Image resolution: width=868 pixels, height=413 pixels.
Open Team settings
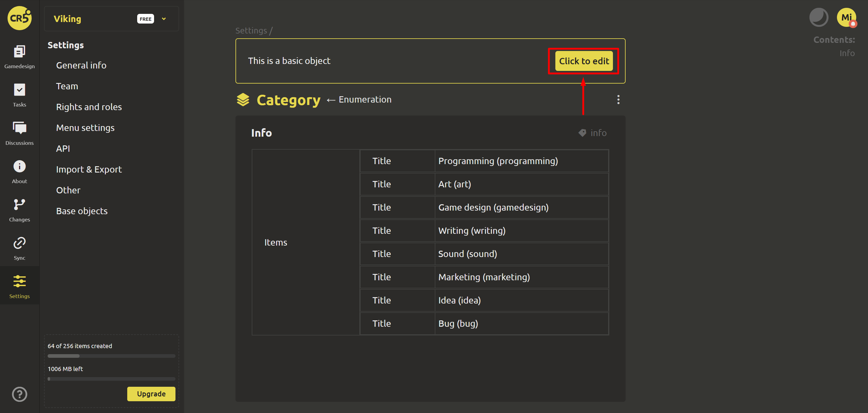pyautogui.click(x=67, y=86)
